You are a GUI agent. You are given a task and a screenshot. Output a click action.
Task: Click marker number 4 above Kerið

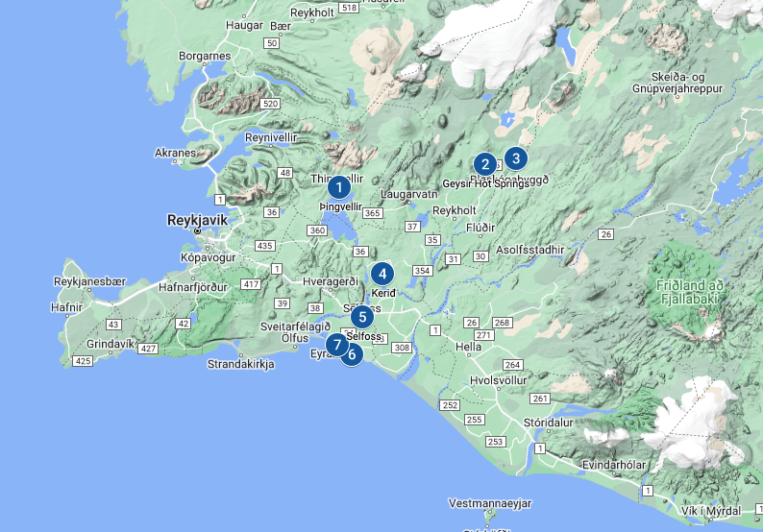tap(381, 273)
